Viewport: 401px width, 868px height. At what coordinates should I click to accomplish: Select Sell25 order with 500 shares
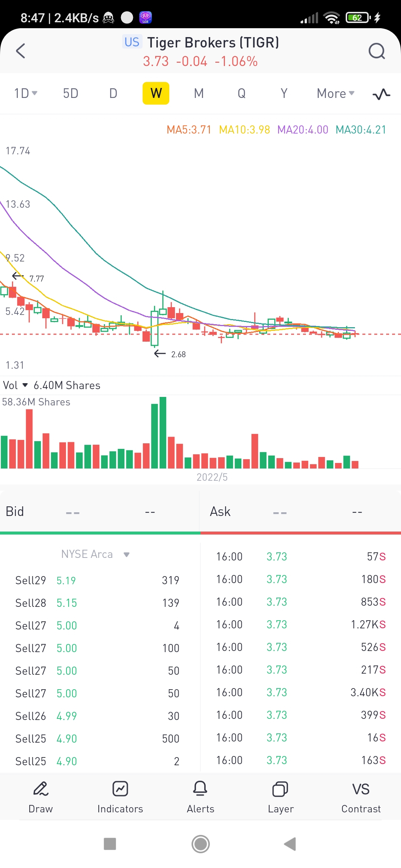click(97, 739)
